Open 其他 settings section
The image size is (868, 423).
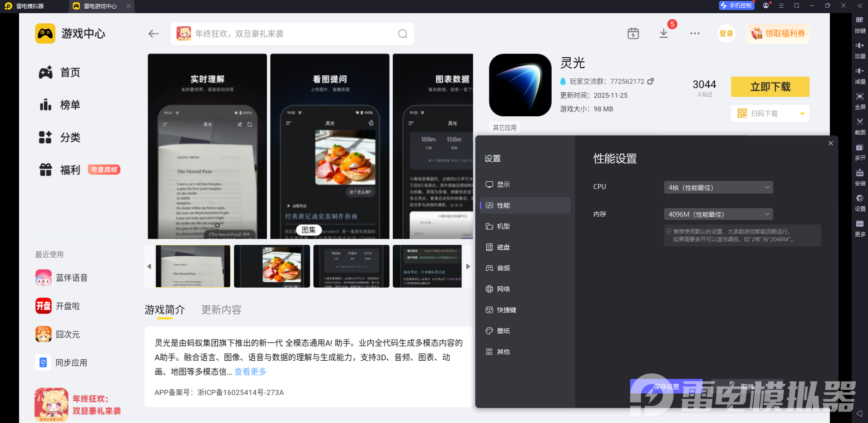tap(525, 352)
